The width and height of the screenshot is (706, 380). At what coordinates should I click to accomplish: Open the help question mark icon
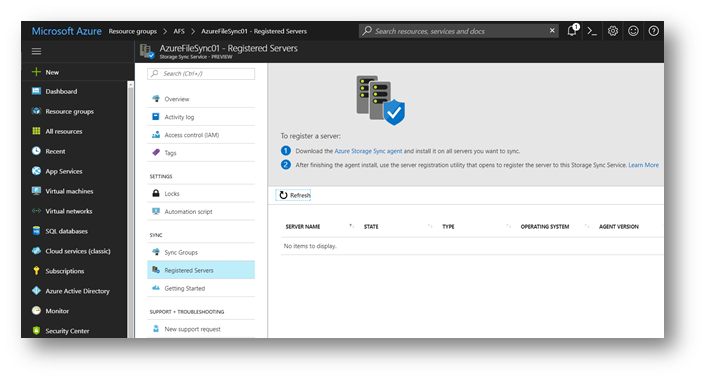[653, 31]
